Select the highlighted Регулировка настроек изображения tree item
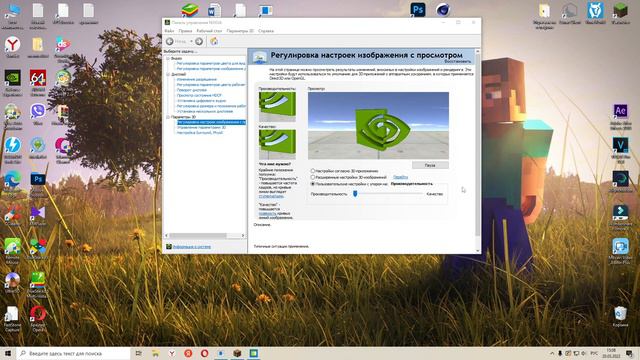This screenshot has width=640, height=360. [x=211, y=122]
